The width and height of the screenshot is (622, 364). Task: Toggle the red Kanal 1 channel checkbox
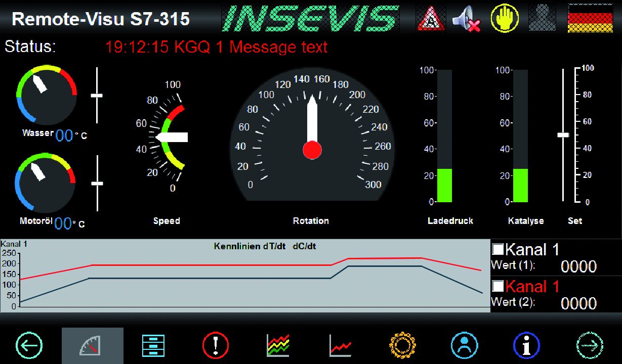[497, 285]
